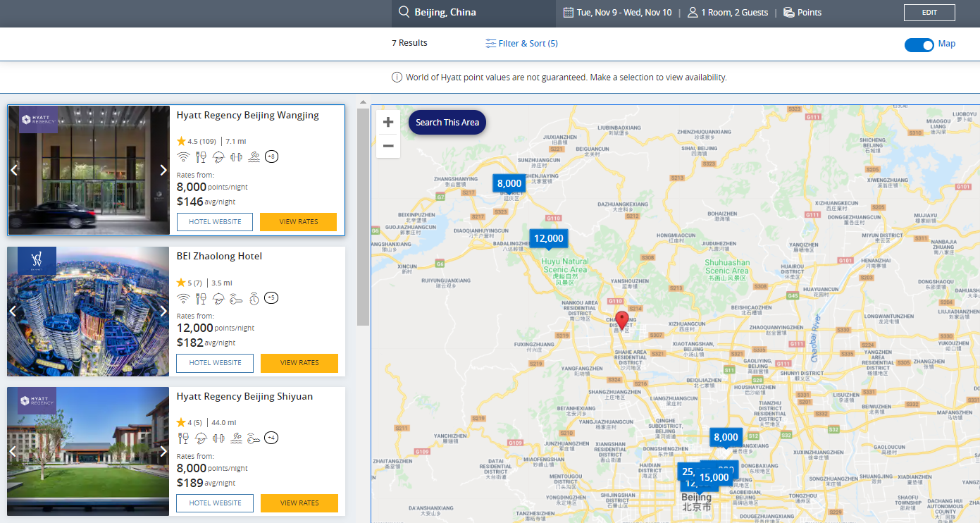Click the 8,000 points marker above Dongbaixiang

click(x=726, y=437)
